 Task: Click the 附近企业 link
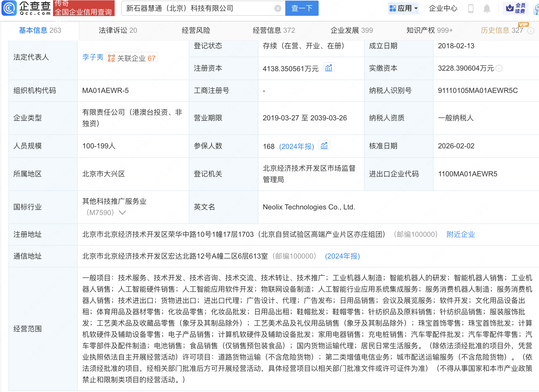[460, 234]
